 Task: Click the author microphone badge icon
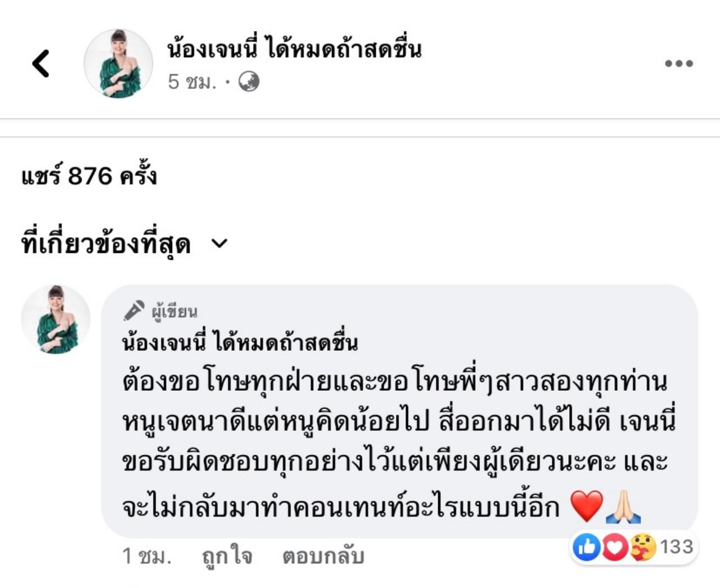[133, 311]
